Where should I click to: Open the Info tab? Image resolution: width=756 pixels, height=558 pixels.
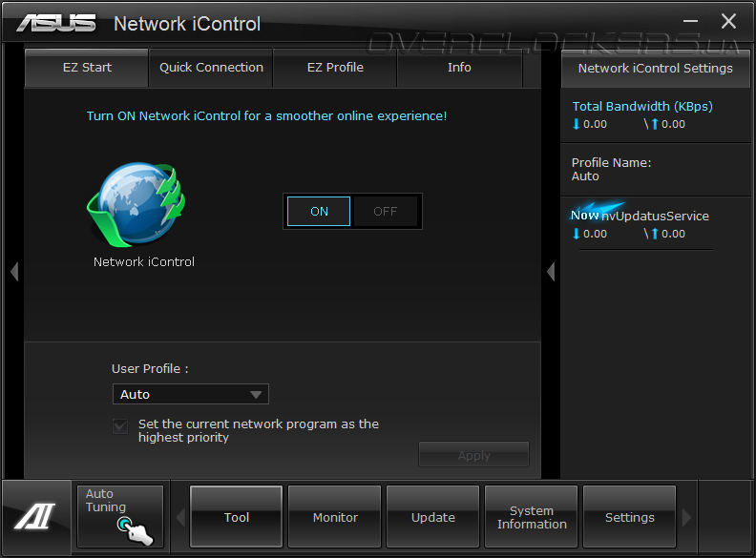pos(459,68)
